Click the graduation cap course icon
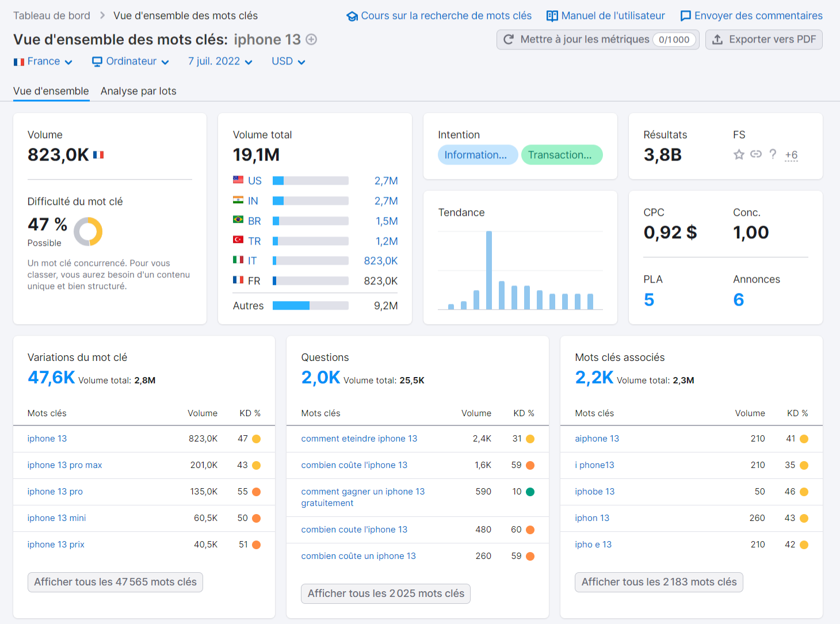The image size is (840, 624). pyautogui.click(x=352, y=16)
